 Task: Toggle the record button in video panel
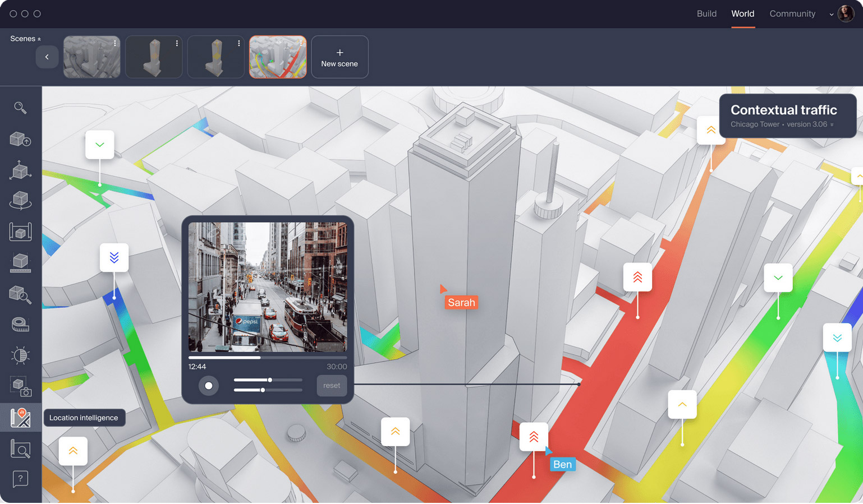pos(209,386)
